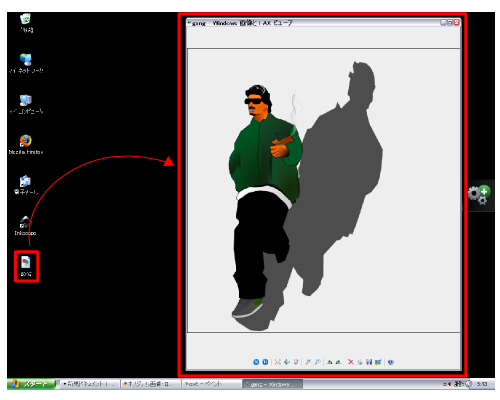
Task: Switch to first taskbar window button
Action: tap(89, 384)
